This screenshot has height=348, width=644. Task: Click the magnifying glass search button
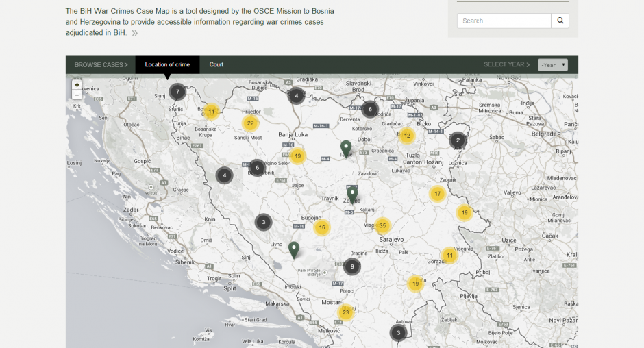(x=560, y=21)
